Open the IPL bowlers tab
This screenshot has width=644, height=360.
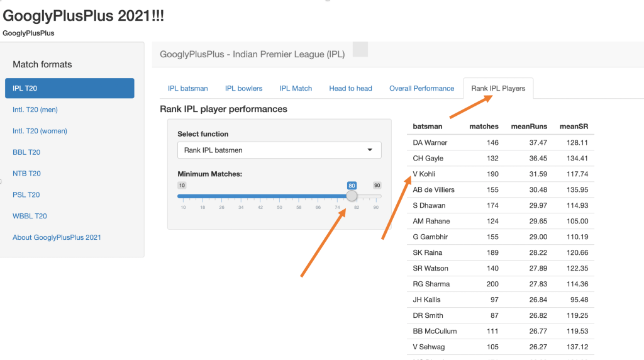pos(243,89)
